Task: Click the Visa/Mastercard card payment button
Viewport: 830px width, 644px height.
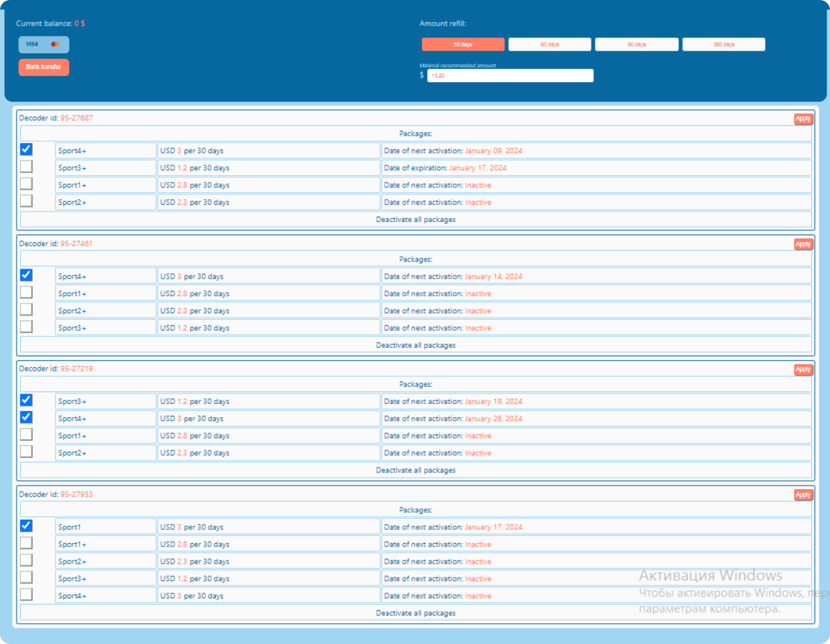Action: point(44,44)
